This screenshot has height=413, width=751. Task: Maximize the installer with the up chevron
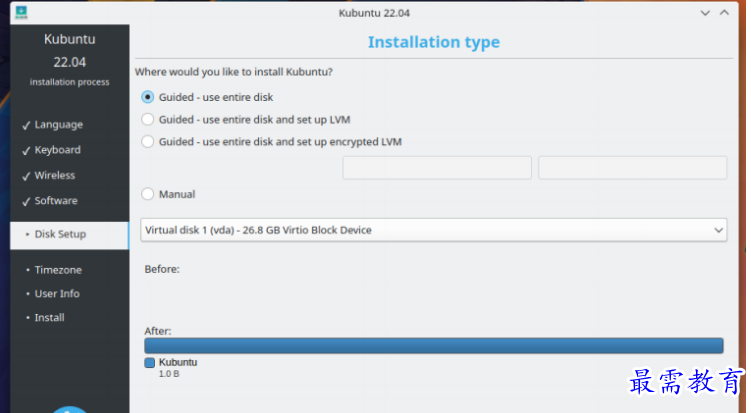[724, 12]
